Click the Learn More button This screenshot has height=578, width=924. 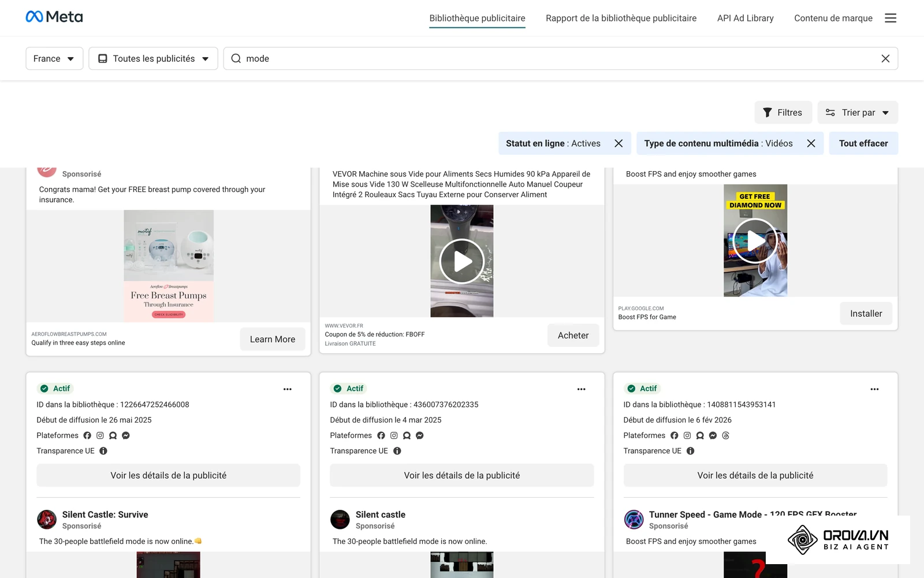(273, 339)
